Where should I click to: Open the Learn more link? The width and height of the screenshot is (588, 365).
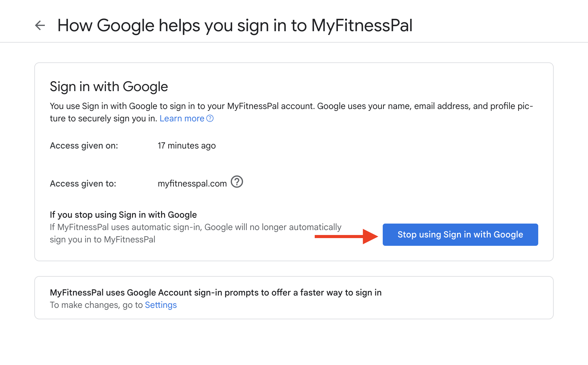click(182, 119)
